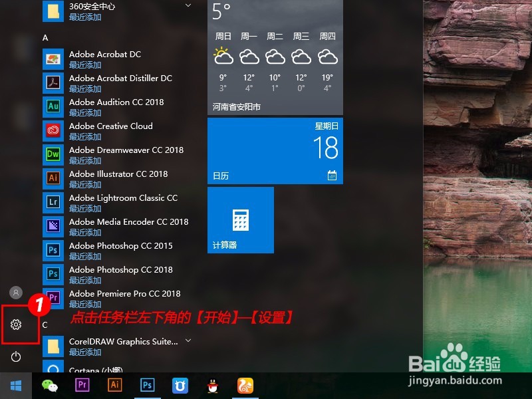532x399 pixels.
Task: Switch to Photoshop in the taskbar
Action: pos(147,385)
